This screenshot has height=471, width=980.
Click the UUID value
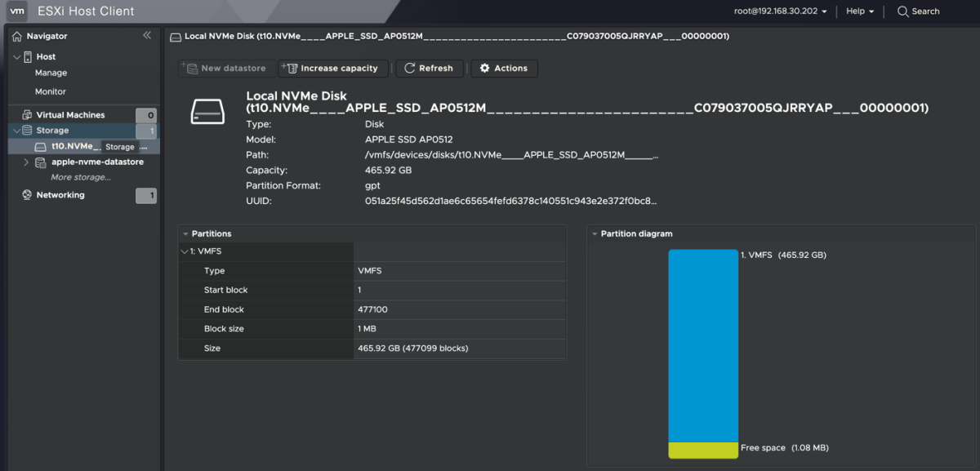(x=510, y=201)
